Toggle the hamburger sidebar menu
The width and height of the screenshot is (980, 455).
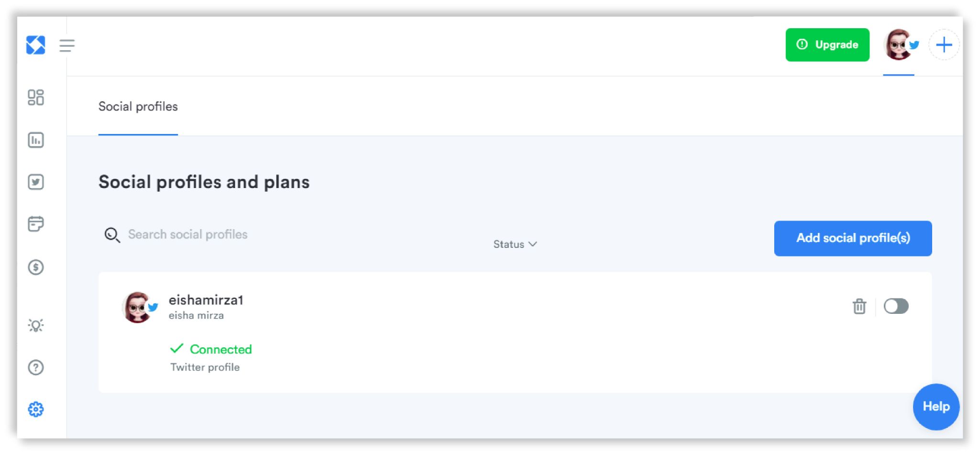click(x=67, y=45)
